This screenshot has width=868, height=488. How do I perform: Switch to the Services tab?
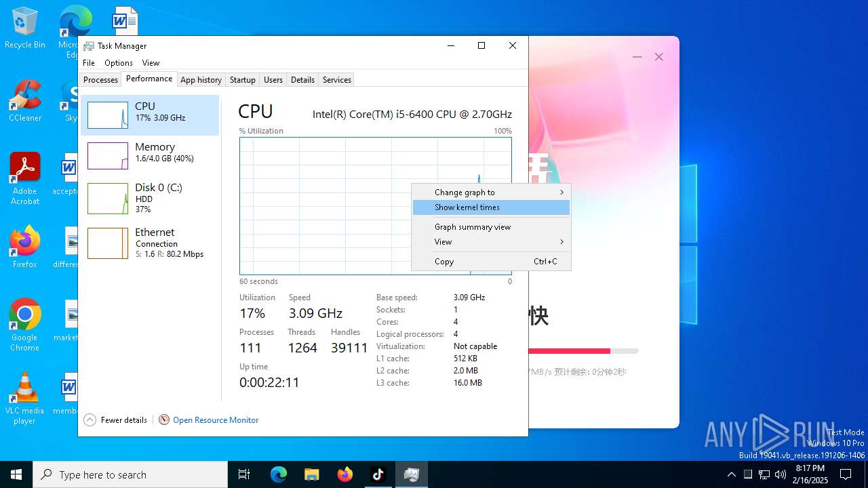coord(337,80)
